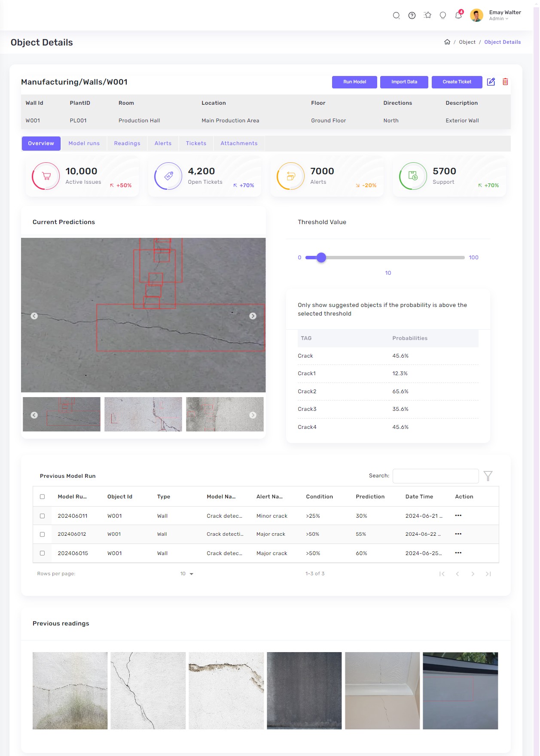Screen dimensions: 540x756
Task: Open the Attachments tab
Action: coord(239,143)
